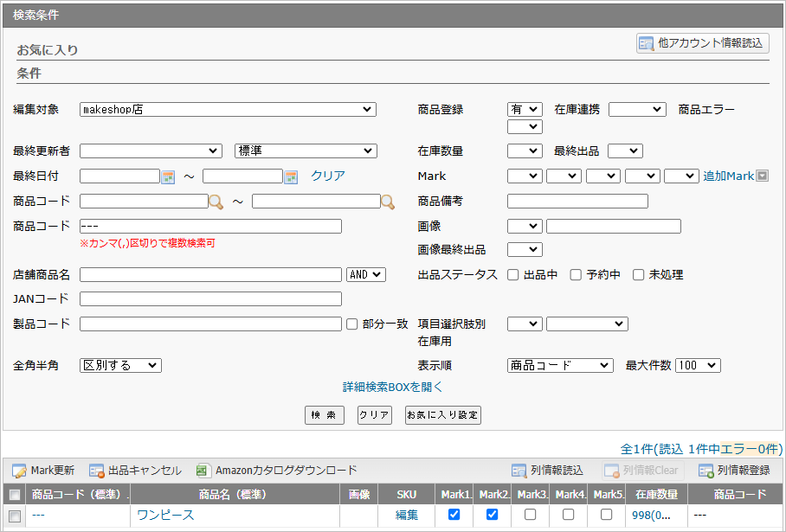Select the ワンピース row checkbox
The height and width of the screenshot is (532, 786).
[15, 516]
